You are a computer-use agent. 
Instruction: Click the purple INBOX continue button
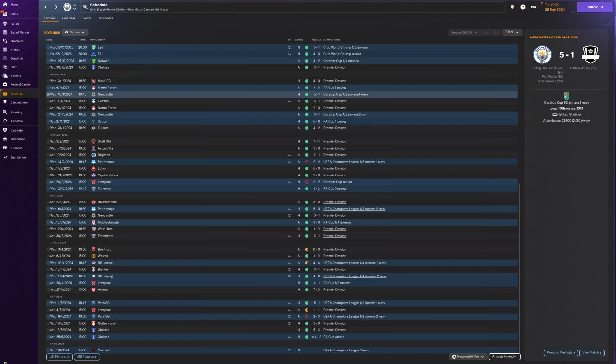point(595,7)
